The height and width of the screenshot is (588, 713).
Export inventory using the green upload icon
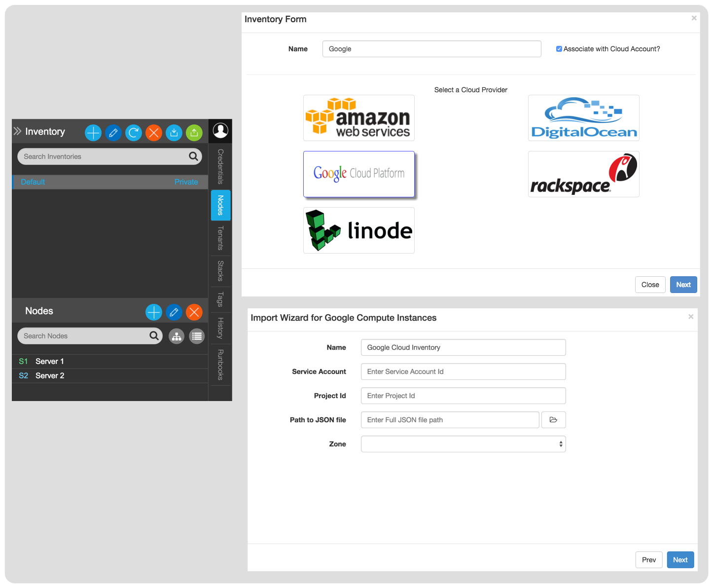click(x=194, y=133)
